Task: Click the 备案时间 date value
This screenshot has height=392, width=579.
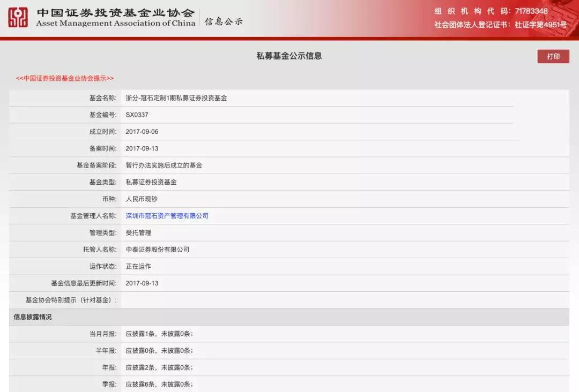Action: 142,149
